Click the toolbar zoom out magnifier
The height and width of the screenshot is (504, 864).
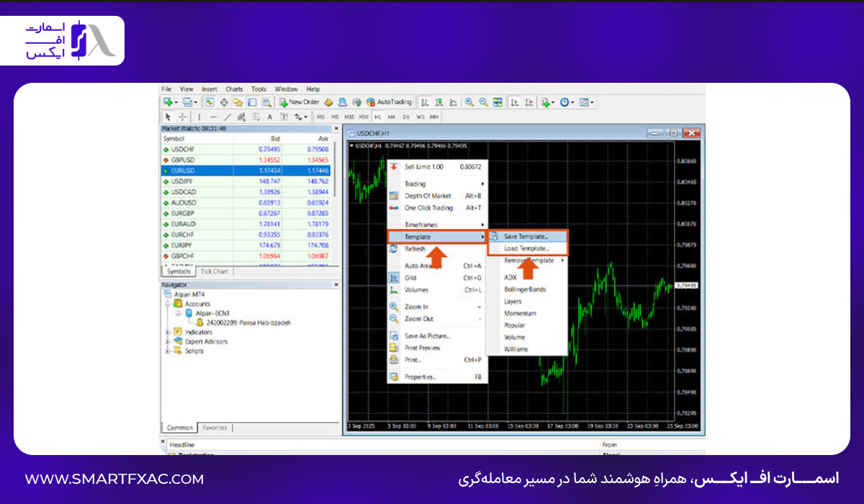pos(483,102)
